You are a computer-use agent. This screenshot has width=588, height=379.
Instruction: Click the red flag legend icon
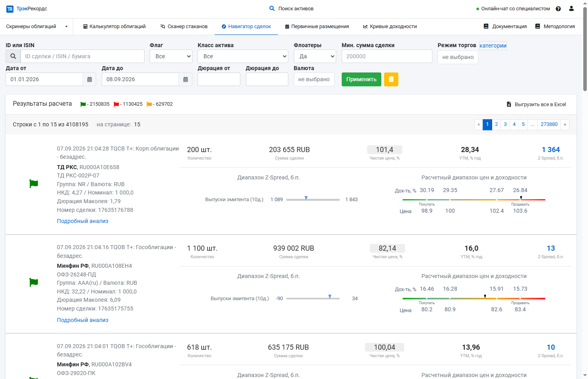[116, 104]
